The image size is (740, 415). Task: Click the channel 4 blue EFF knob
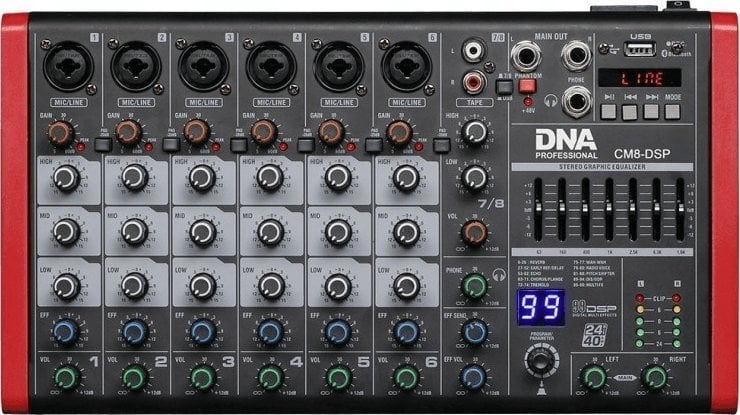click(269, 332)
